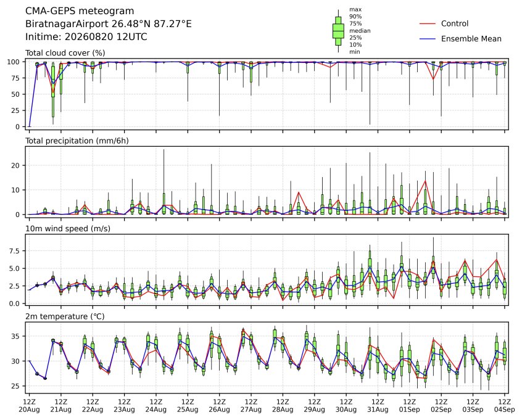Click the '12Z 22Aug' x-axis label
Viewport: 522px width, 420px height.
93,406
